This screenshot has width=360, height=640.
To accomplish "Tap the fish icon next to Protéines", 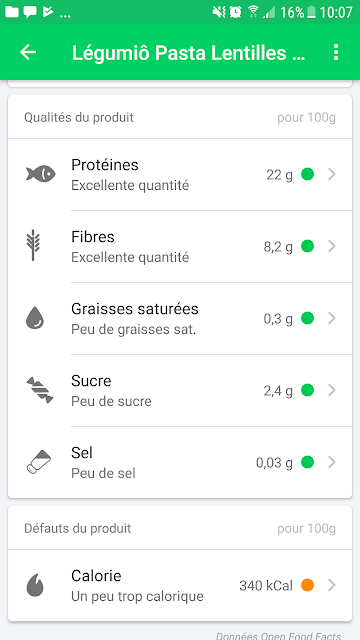I will (40, 174).
